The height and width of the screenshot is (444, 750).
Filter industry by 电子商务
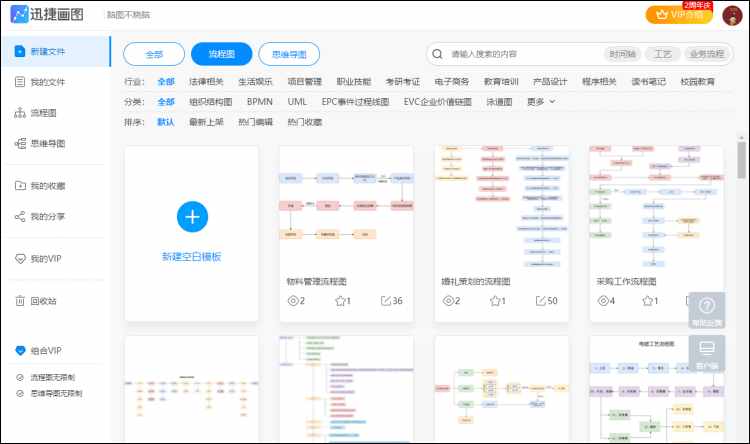click(452, 82)
